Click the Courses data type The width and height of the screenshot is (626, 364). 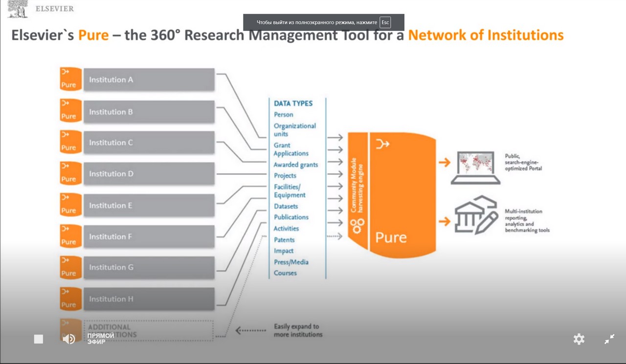pyautogui.click(x=285, y=273)
